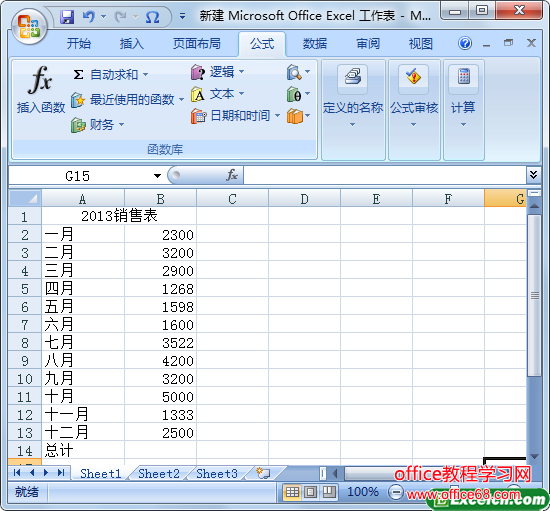550x511 pixels.
Task: Click zoom out minus button
Action: coord(396,492)
